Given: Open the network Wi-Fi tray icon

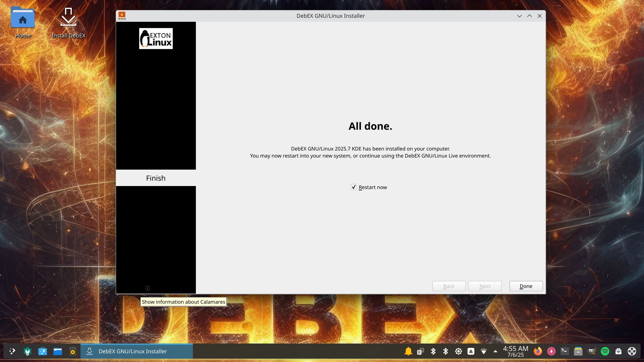Looking at the screenshot, I should pos(483,351).
